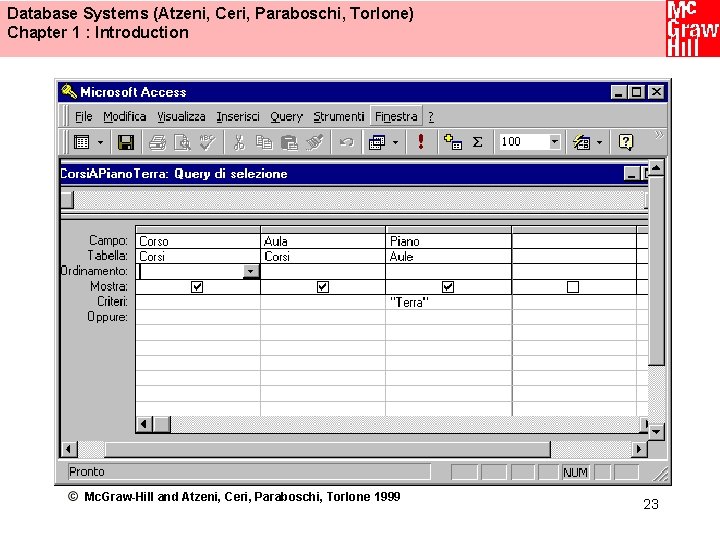
Task: Uncheck Mostra for the Piano column
Action: pos(448,287)
